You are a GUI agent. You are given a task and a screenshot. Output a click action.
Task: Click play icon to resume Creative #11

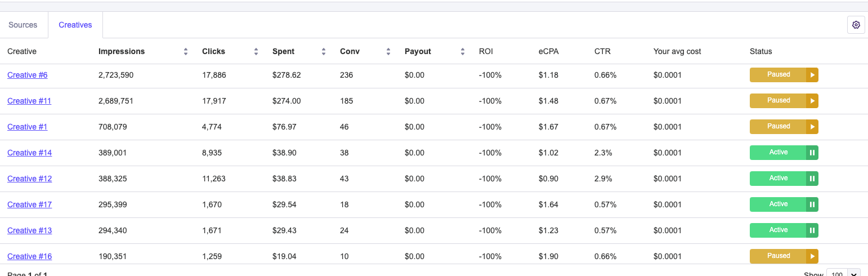(812, 101)
